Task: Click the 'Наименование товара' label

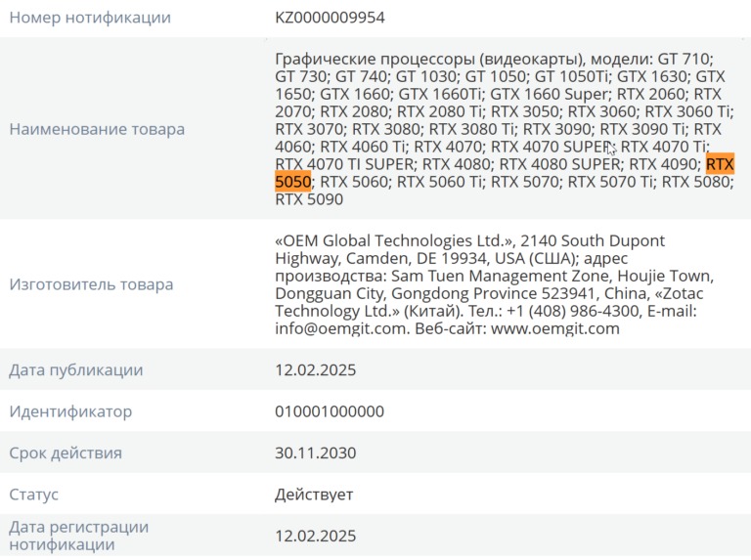Action: point(97,129)
